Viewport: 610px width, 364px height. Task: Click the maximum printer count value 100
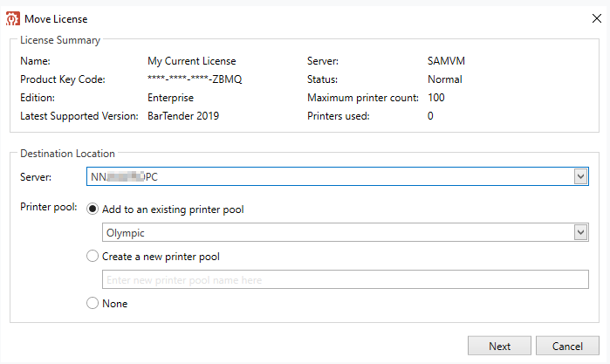436,98
